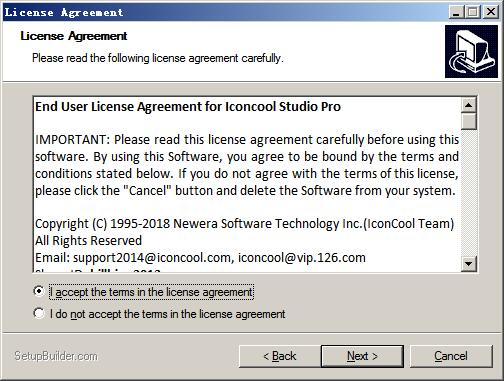Open the SetupBuilder.com link
Screen dimensions: 504x381
tap(56, 356)
